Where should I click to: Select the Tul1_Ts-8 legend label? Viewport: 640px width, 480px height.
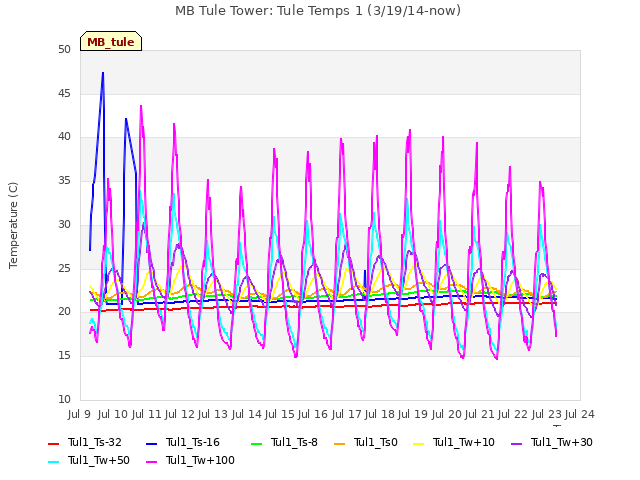click(294, 442)
